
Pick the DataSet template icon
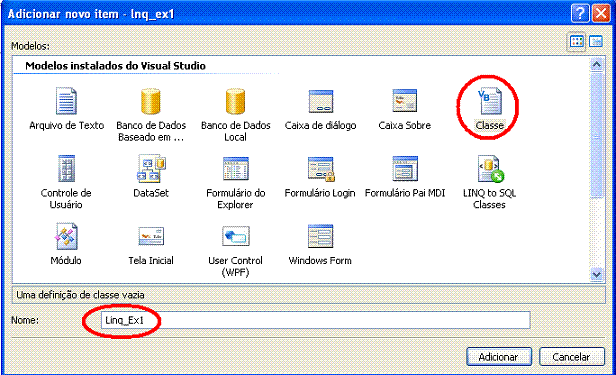pyautogui.click(x=151, y=168)
